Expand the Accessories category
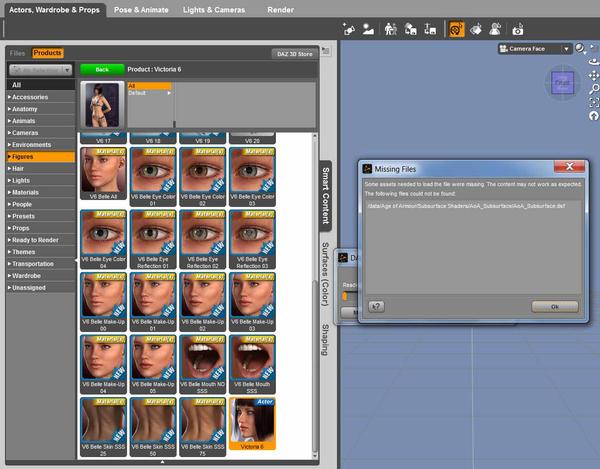The height and width of the screenshot is (469, 600). pos(41,97)
